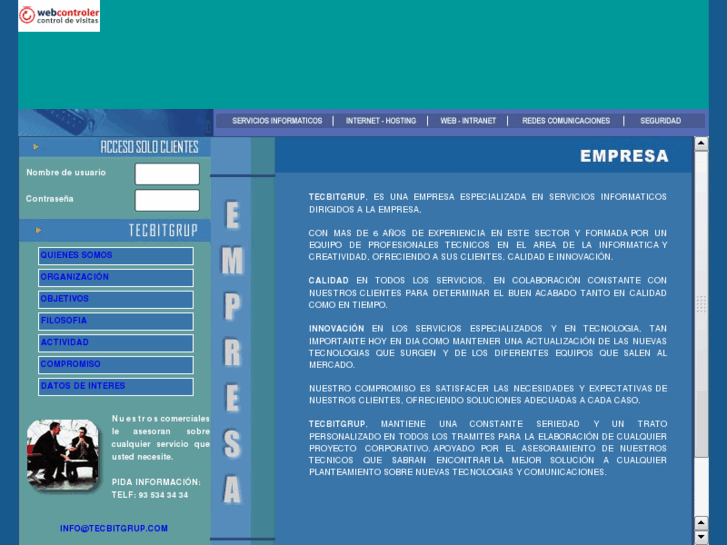
Task: Click the keyboard header banner image
Action: tap(115, 122)
